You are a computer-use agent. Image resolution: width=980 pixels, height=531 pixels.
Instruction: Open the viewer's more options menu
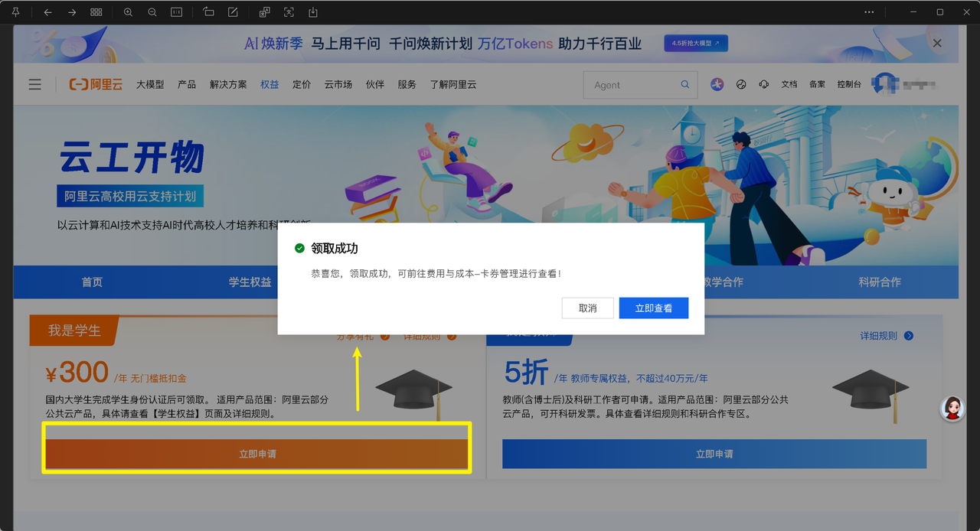[869, 12]
